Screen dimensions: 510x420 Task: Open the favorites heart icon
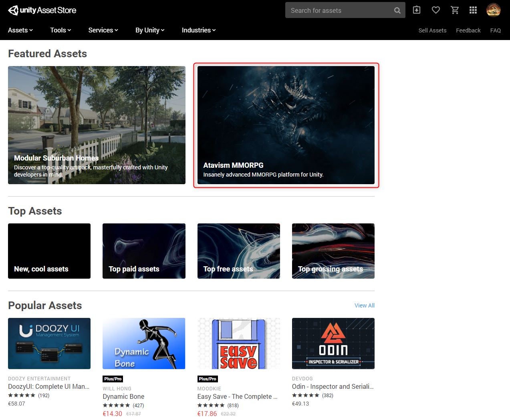(x=436, y=10)
